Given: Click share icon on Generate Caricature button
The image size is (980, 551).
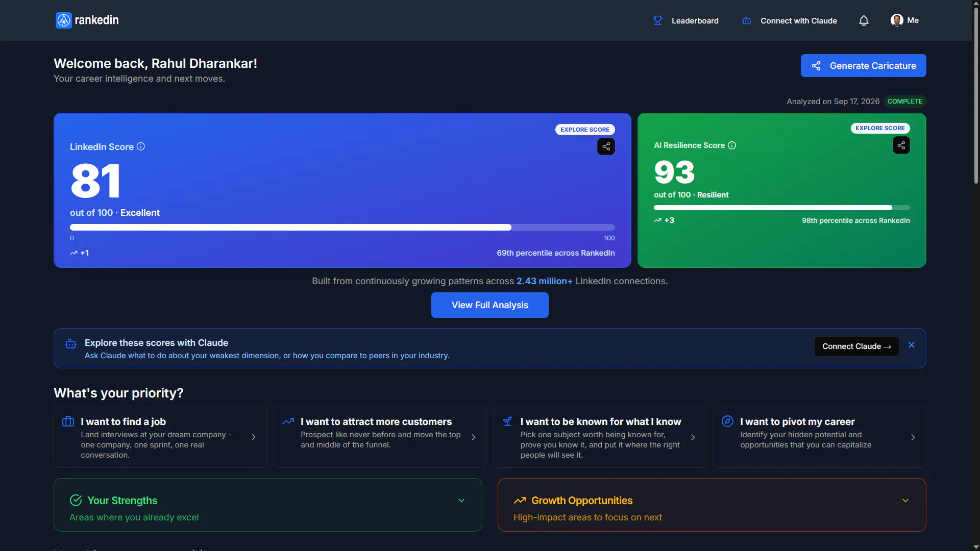Looking at the screenshot, I should pos(816,66).
